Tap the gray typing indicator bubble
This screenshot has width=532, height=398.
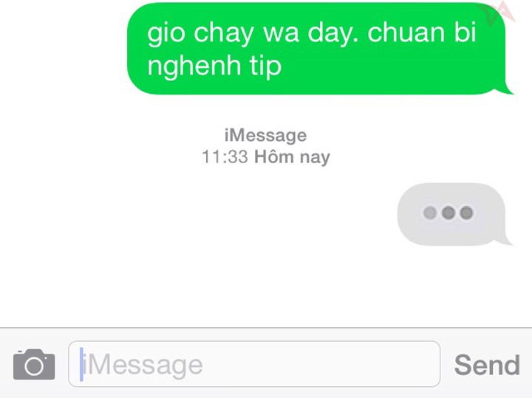[454, 214]
